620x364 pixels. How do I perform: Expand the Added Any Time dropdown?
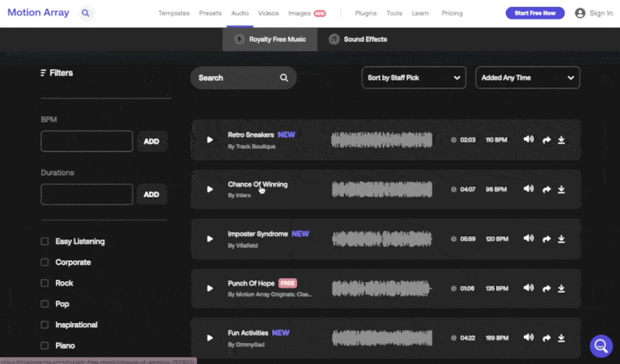click(x=527, y=77)
